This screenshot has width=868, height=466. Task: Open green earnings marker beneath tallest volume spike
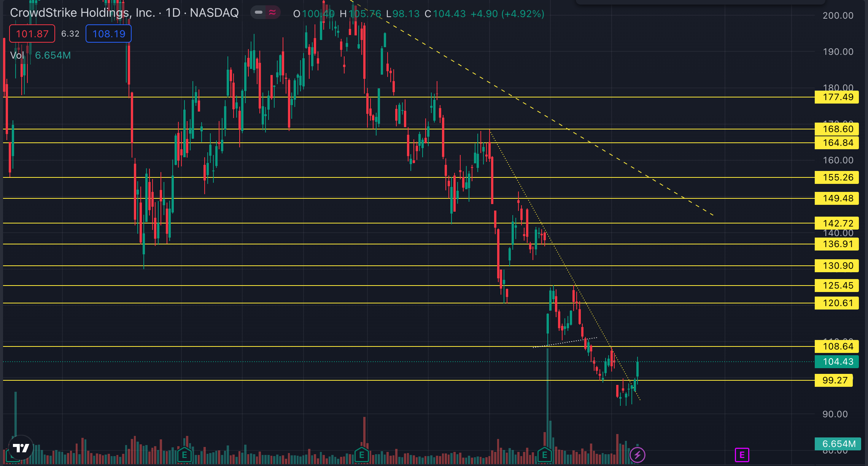coord(545,455)
